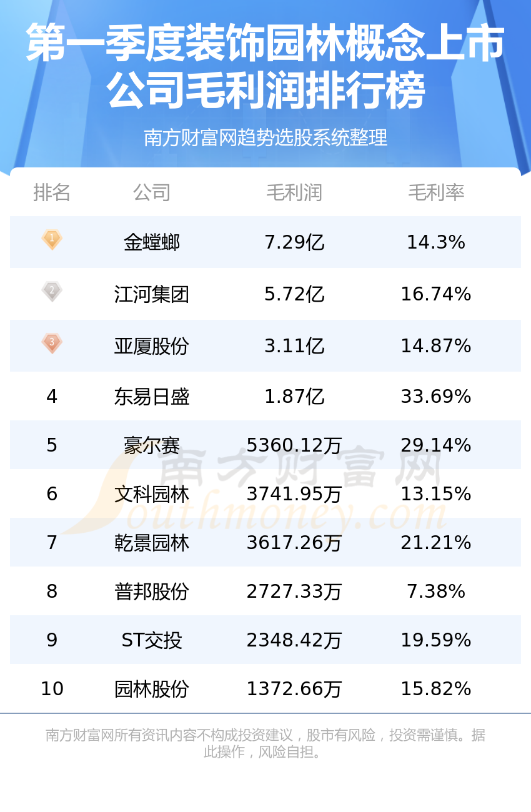
Task: Select the 排名 column header
Action: (52, 192)
